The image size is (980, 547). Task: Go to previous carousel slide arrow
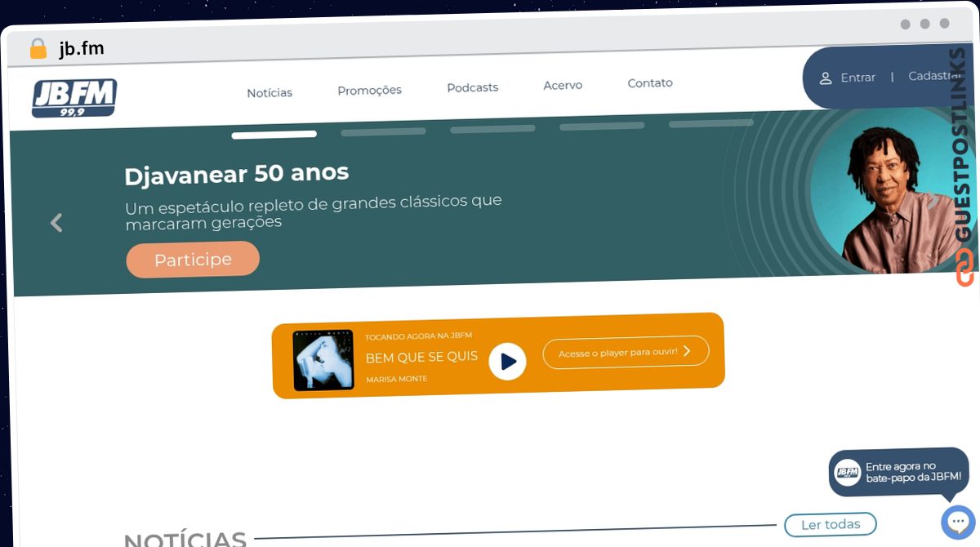56,222
